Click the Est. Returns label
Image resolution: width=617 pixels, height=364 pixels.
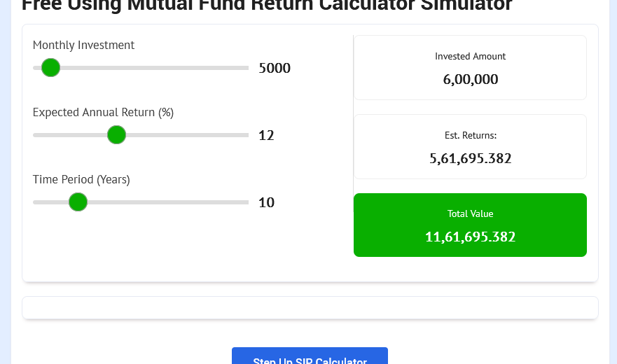(470, 135)
